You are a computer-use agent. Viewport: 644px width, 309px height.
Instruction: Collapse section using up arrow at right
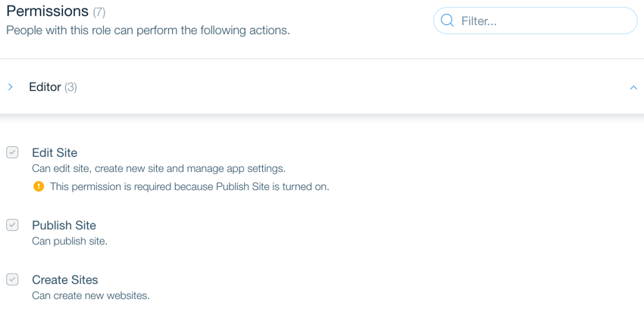(x=633, y=87)
